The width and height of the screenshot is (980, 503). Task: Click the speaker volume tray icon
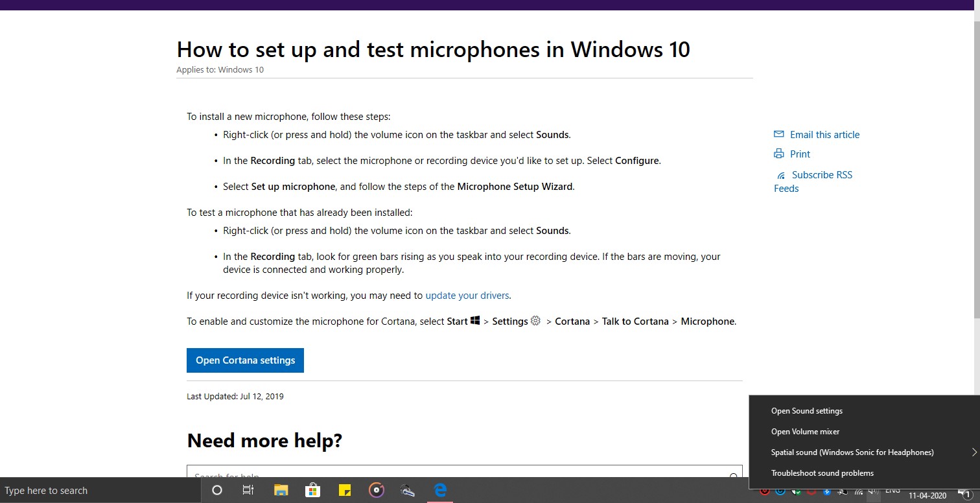coord(873,492)
